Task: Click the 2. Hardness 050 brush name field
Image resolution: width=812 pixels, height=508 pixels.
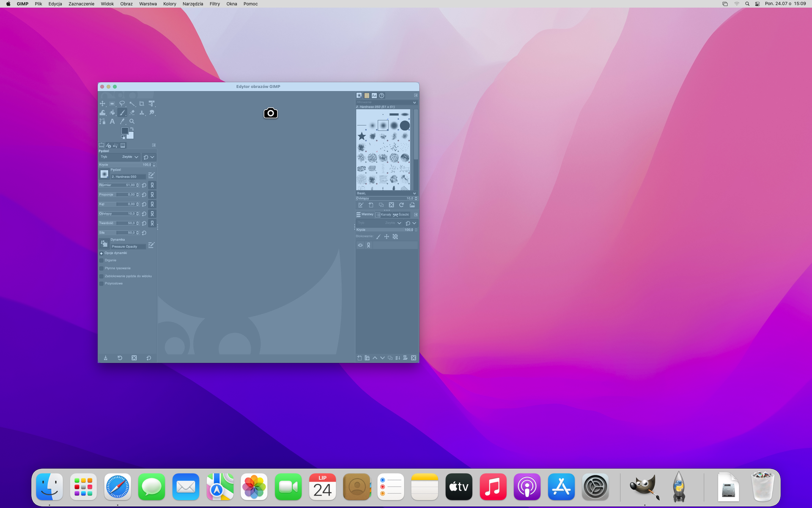Action: click(128, 177)
